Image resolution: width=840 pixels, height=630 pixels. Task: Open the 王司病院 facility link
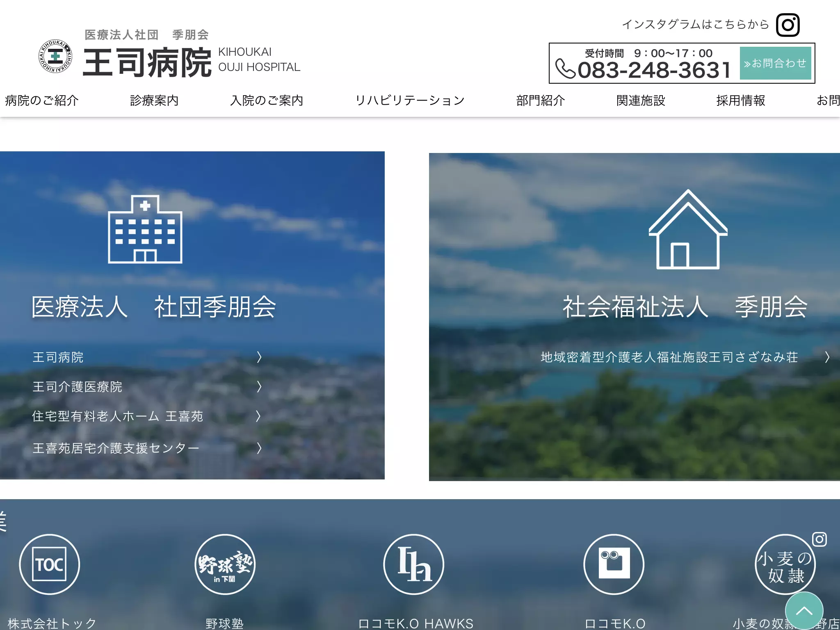coord(58,357)
